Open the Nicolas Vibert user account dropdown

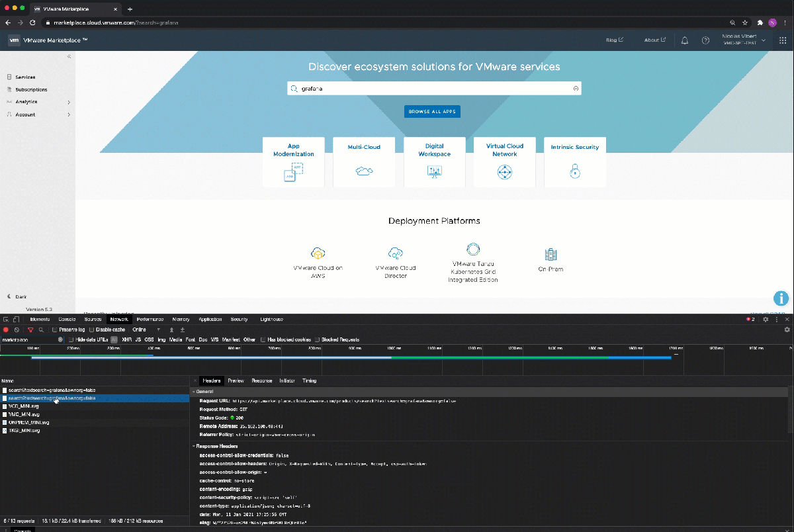[744, 40]
